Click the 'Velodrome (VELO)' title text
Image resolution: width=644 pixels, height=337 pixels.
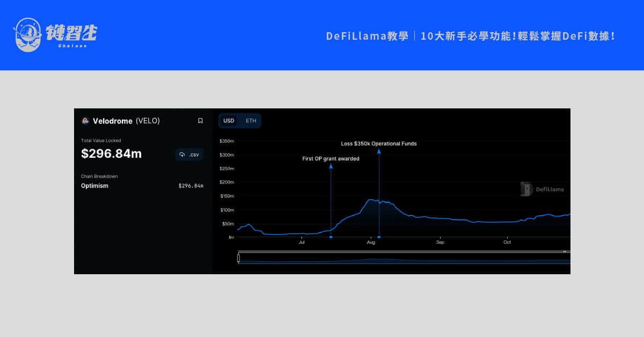[126, 121]
